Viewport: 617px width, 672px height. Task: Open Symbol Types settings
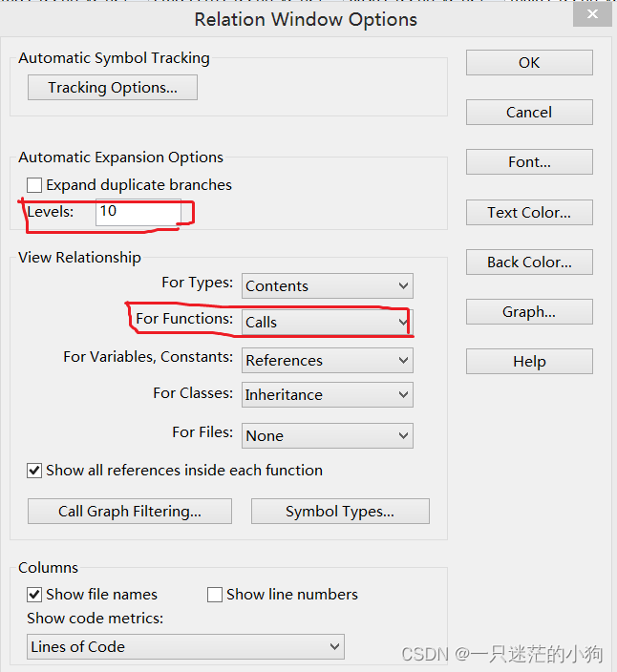tap(340, 511)
